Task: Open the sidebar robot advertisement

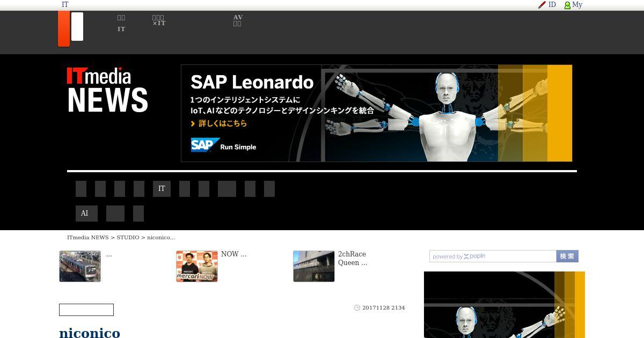Action: click(504, 305)
